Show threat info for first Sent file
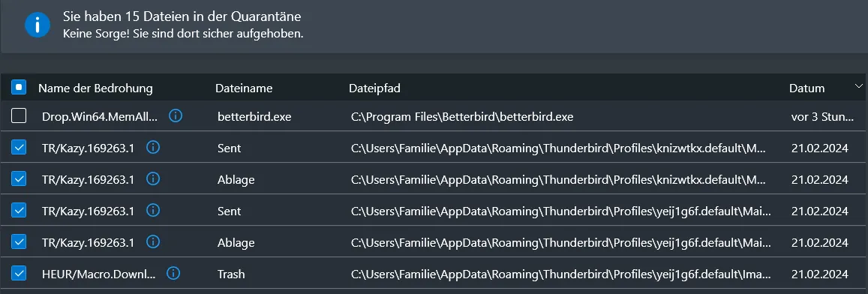868x294 pixels. [153, 147]
